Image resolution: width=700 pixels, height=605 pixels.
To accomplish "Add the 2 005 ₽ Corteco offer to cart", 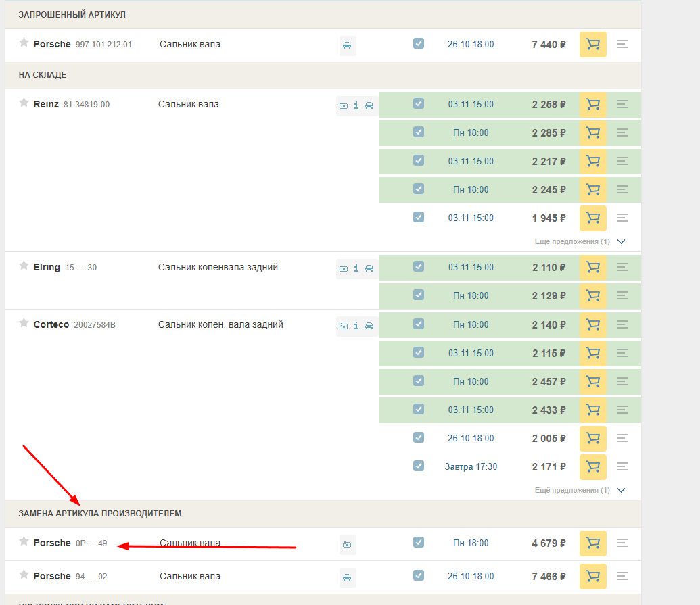I will [592, 439].
